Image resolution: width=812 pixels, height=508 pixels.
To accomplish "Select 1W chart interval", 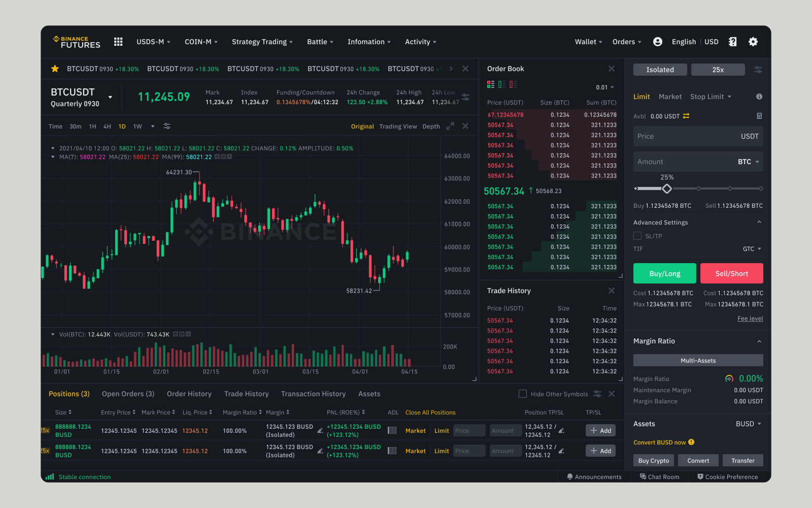I will [x=138, y=126].
